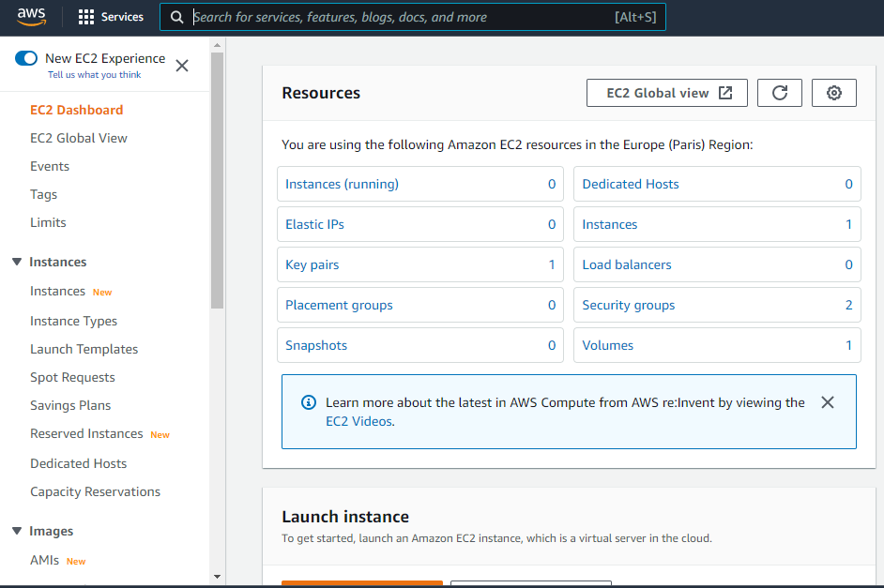Open EC2 Global View in sidebar

click(x=79, y=138)
